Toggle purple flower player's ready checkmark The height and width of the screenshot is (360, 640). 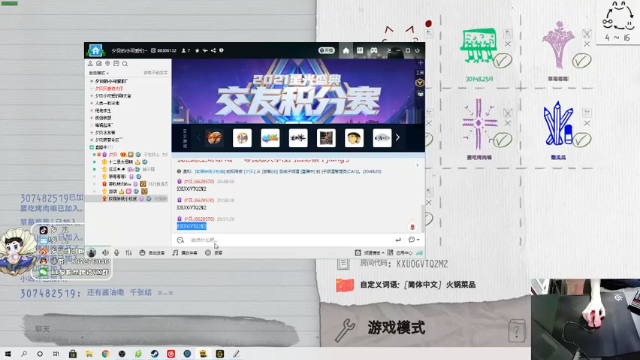coord(582,61)
